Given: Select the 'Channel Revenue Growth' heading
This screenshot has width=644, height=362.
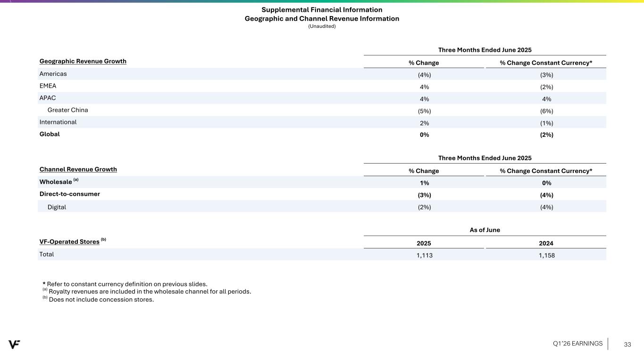Looking at the screenshot, I should tap(78, 169).
